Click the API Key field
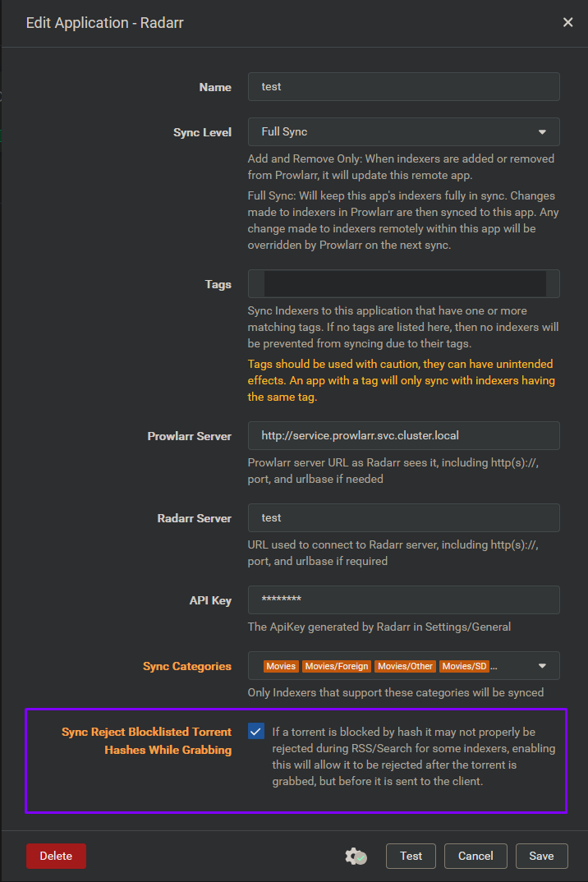 pyautogui.click(x=403, y=599)
